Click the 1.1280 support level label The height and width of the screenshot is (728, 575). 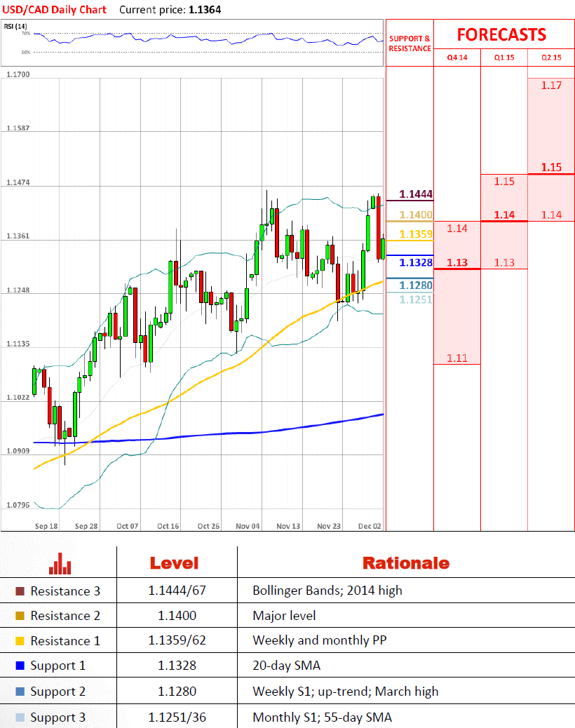(416, 285)
